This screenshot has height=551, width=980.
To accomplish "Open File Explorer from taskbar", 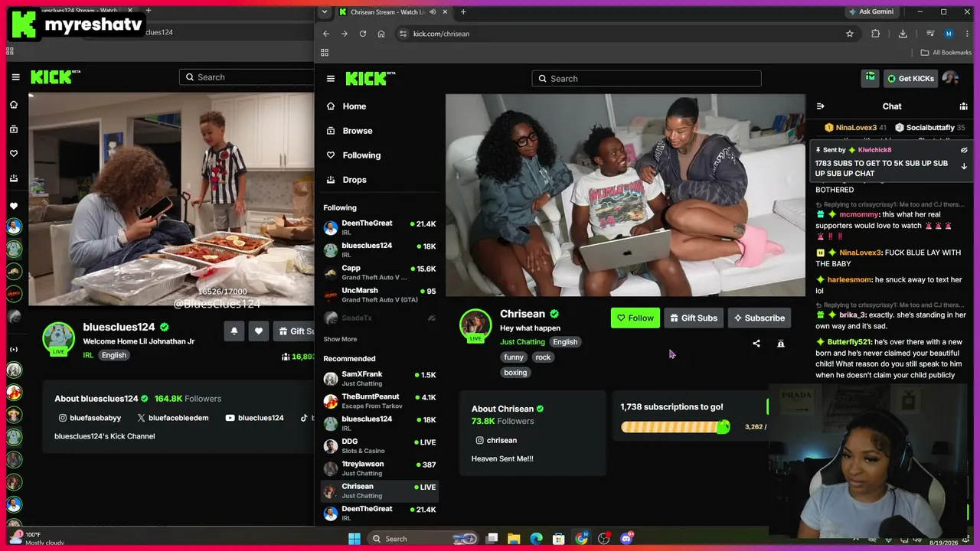I will pyautogui.click(x=514, y=539).
